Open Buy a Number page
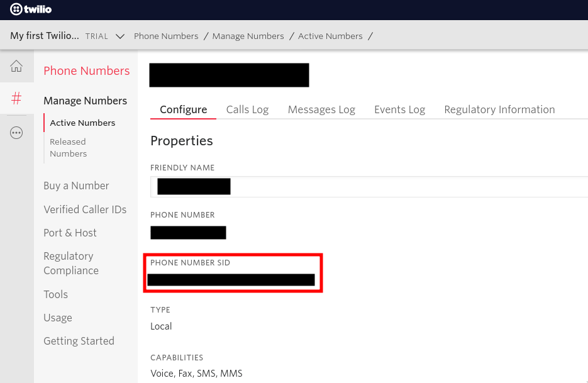 point(76,186)
